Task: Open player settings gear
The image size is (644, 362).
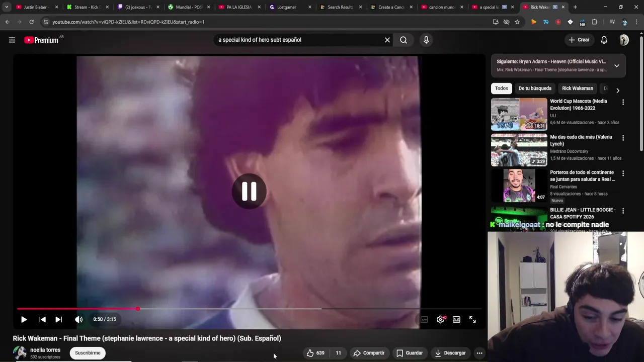Action: 441,319
